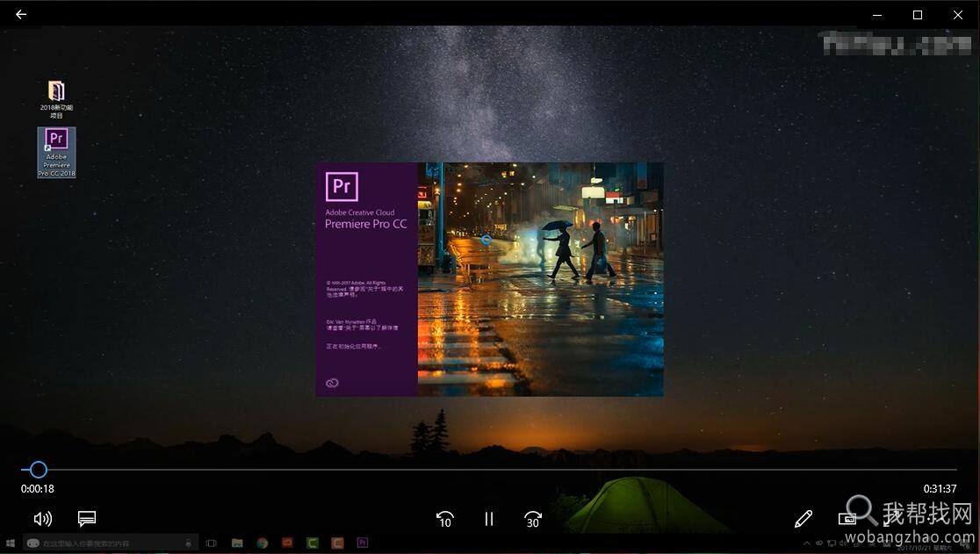Pause the video playback
The image size is (980, 554).
pos(489,519)
